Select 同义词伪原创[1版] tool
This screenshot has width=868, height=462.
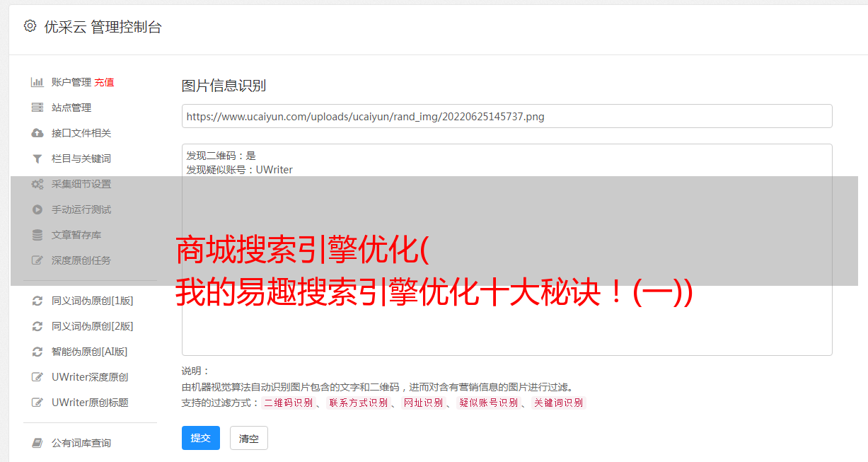93,301
